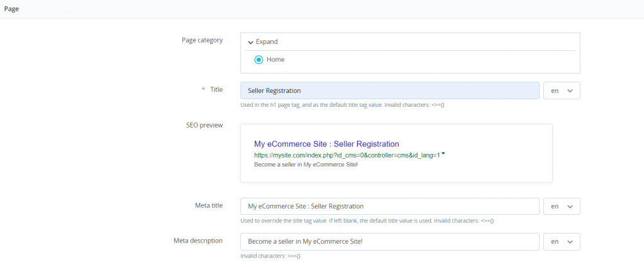This screenshot has width=644, height=267.
Task: Click the Meta title field label
Action: point(208,205)
